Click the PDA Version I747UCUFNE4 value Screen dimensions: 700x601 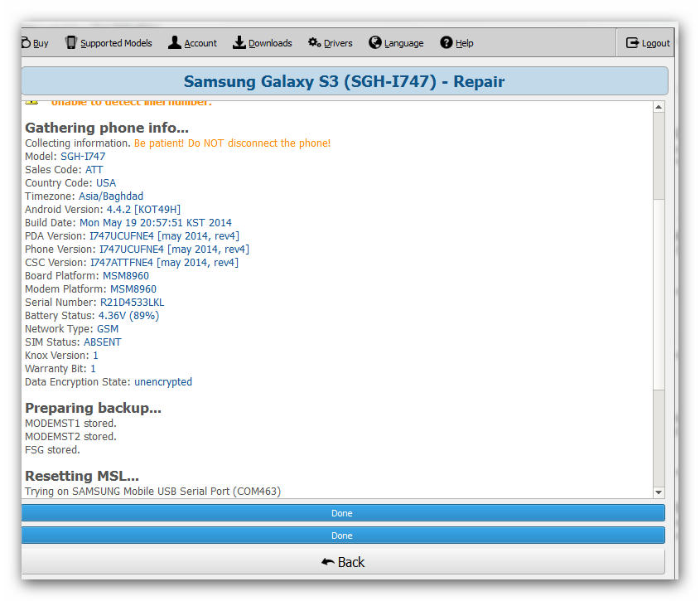pyautogui.click(x=164, y=236)
